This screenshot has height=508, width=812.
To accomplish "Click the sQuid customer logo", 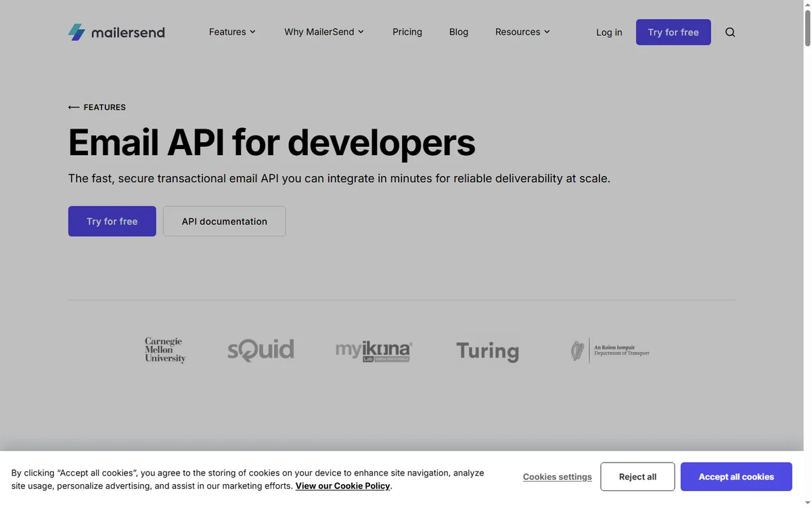I will pyautogui.click(x=261, y=350).
